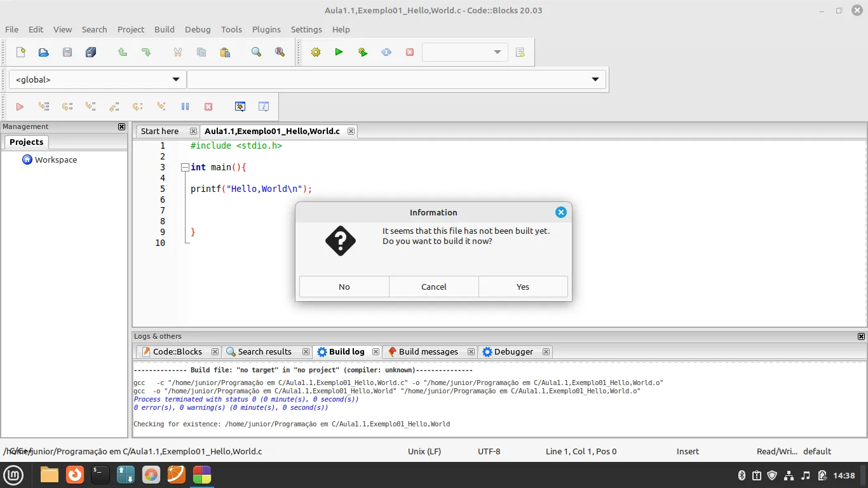
Task: Close the Start here editor tab
Action: point(193,132)
